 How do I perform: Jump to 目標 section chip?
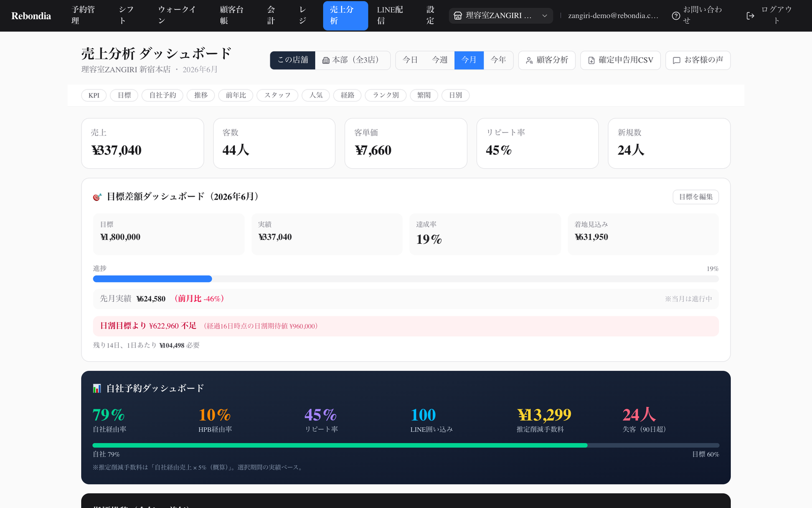pyautogui.click(x=124, y=95)
